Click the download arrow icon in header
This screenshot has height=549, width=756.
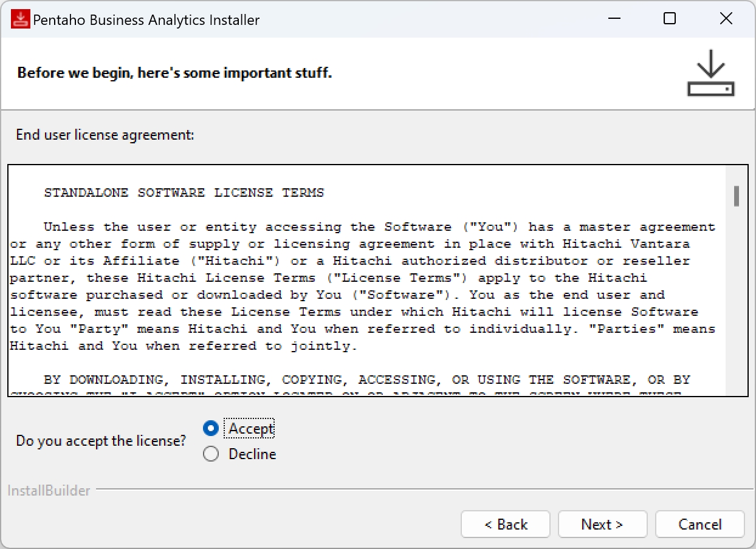pos(710,73)
